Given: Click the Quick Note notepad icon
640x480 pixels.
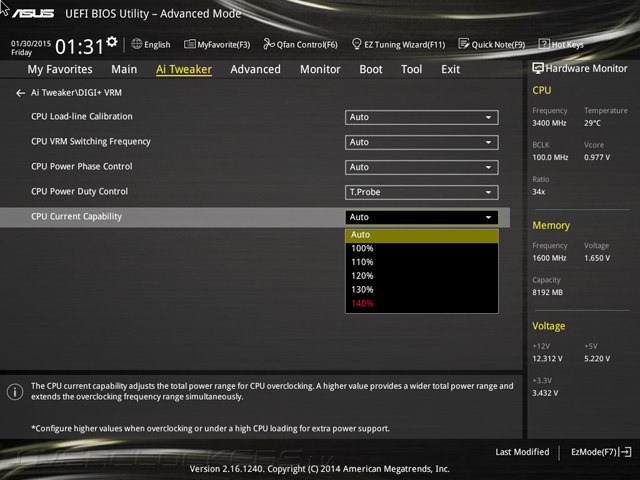Looking at the screenshot, I should (x=464, y=44).
